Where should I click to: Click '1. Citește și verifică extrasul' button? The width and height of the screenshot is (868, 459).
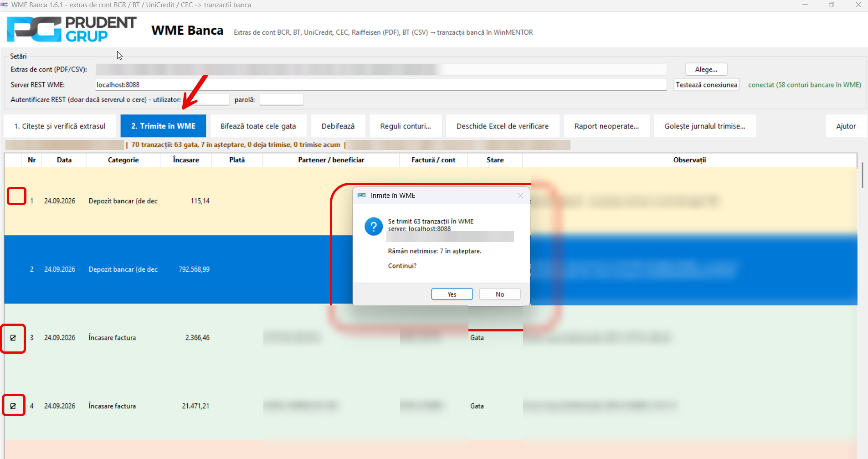60,126
